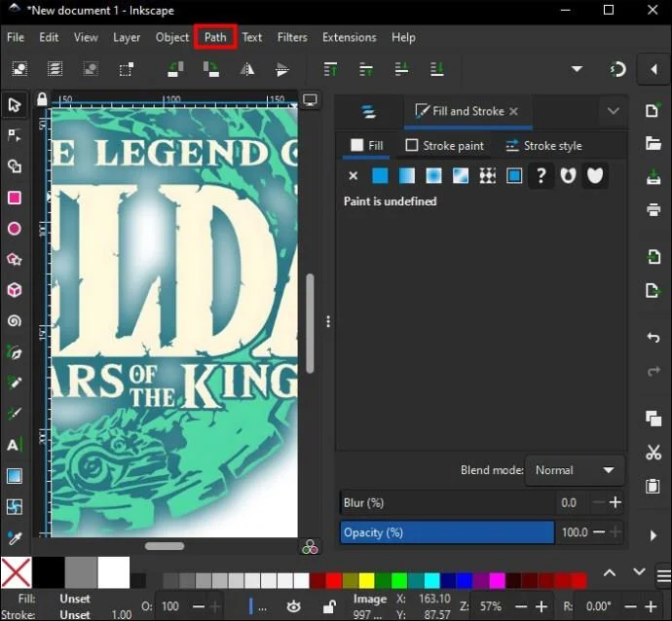The width and height of the screenshot is (672, 621).
Task: Open the Blend mode Normal dropdown
Action: click(575, 470)
